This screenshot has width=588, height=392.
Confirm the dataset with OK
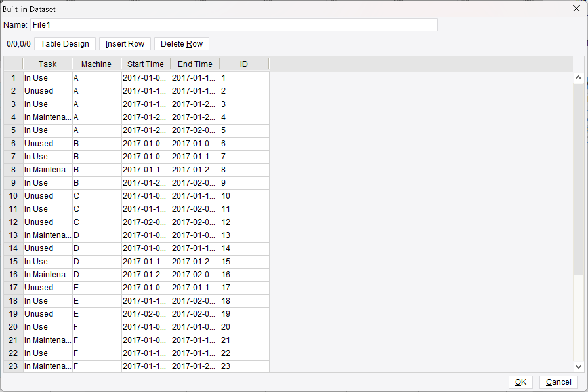[520, 382]
